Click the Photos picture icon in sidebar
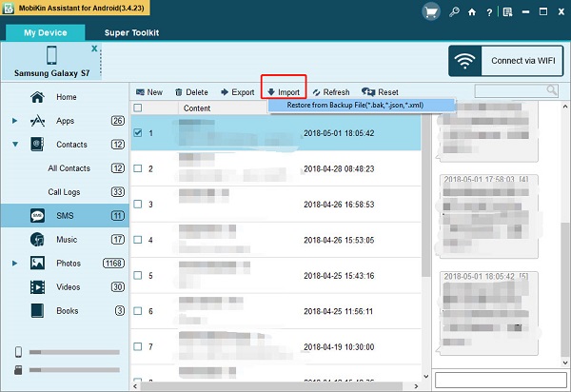Viewport: 571px width, 392px height. pos(37,264)
